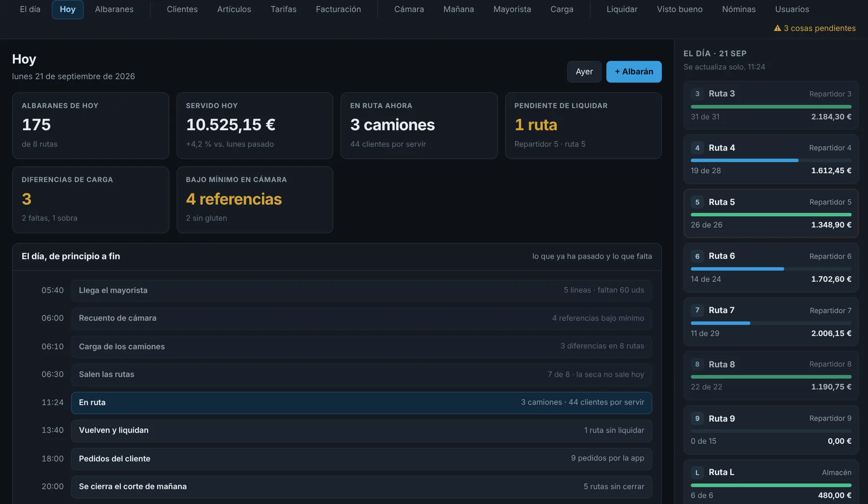Select the En ruta timeline row

pyautogui.click(x=361, y=403)
